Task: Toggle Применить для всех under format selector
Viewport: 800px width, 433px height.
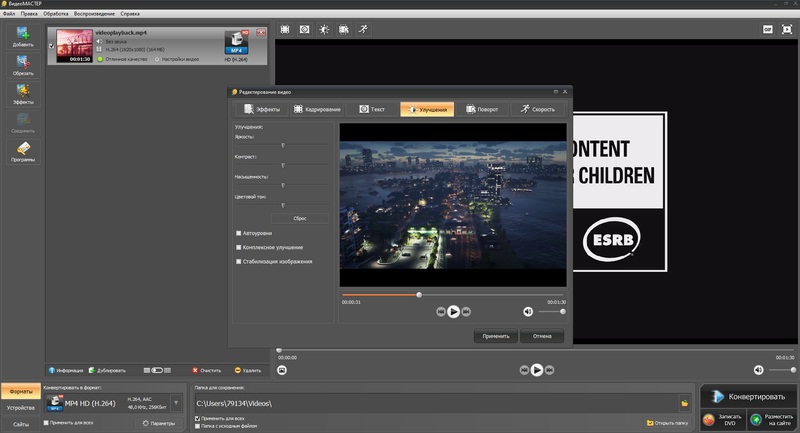Action: [46, 423]
